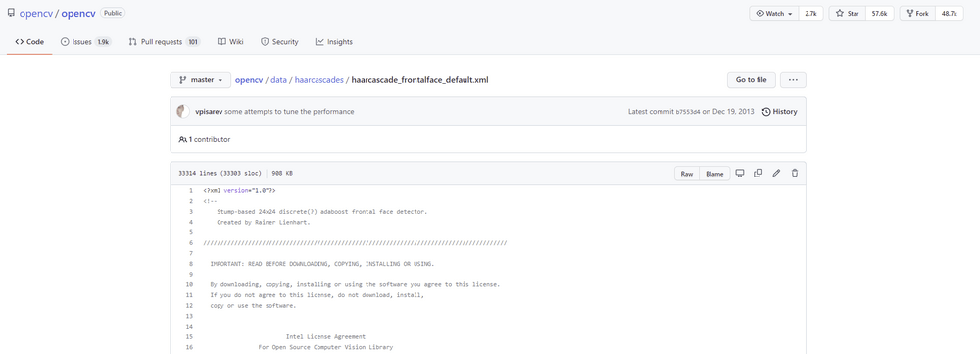Star the repository
This screenshot has height=354, width=980.
click(x=847, y=13)
